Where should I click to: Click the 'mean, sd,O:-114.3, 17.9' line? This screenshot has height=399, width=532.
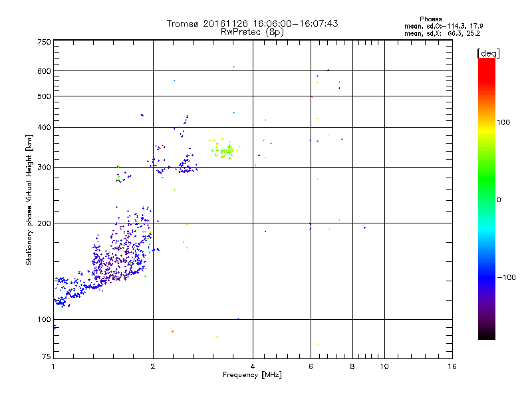[x=444, y=26]
